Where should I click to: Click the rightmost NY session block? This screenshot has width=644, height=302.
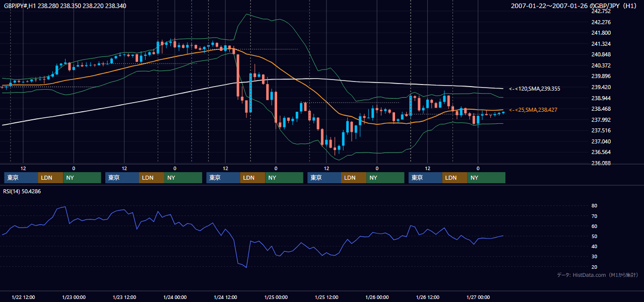coord(486,178)
